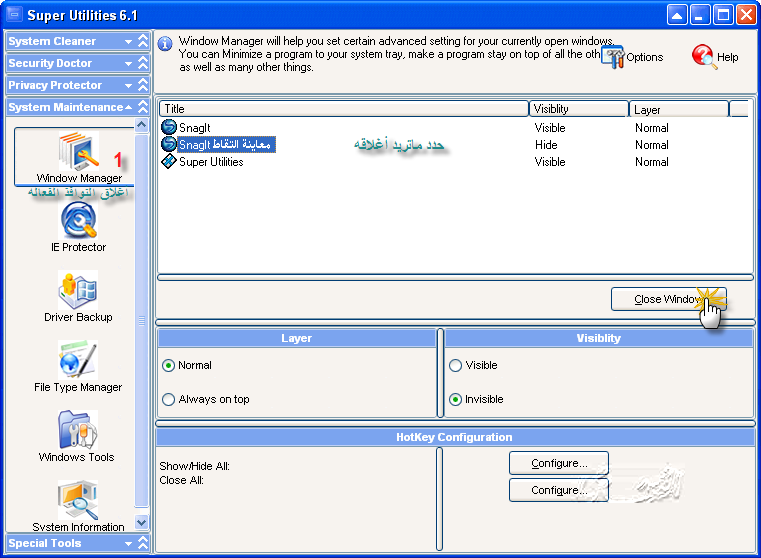Image resolution: width=761 pixels, height=558 pixels.
Task: Sort by the Visiblity column header
Action: pyautogui.click(x=579, y=109)
